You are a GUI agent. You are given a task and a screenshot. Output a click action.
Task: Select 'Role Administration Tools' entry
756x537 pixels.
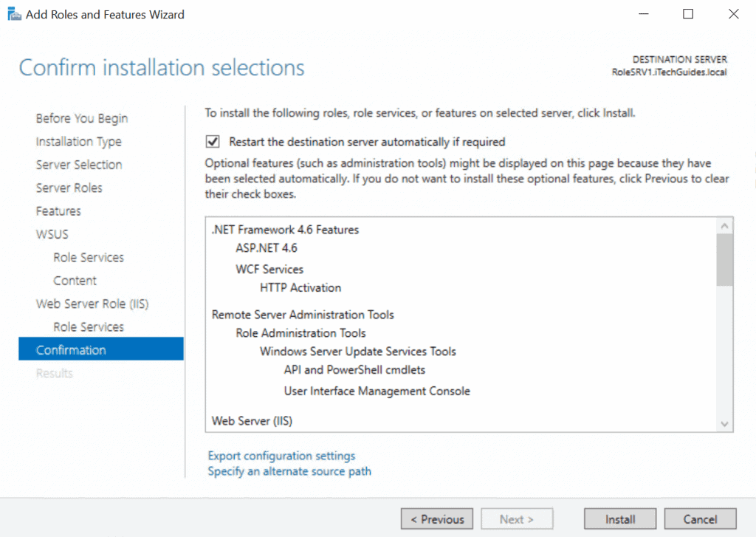click(x=301, y=333)
